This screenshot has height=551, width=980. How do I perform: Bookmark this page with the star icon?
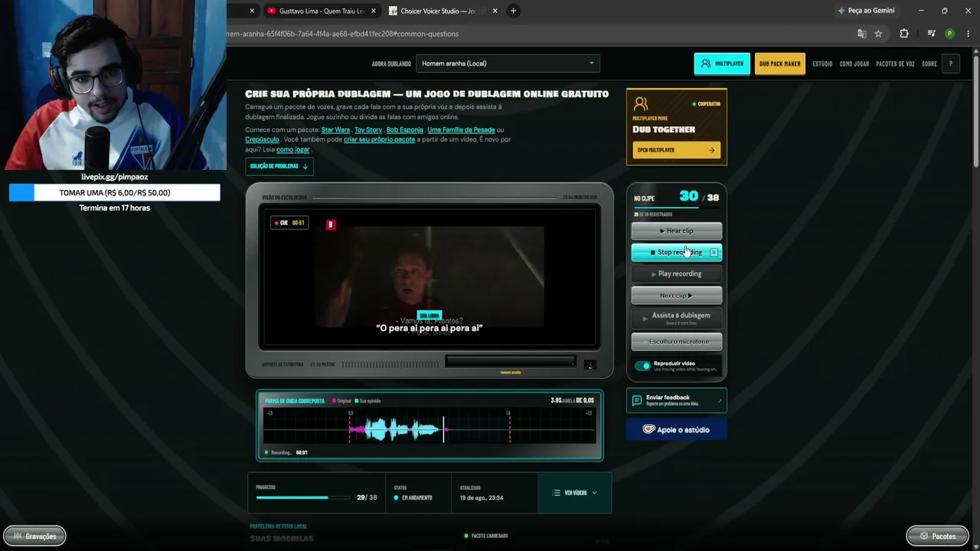[878, 34]
